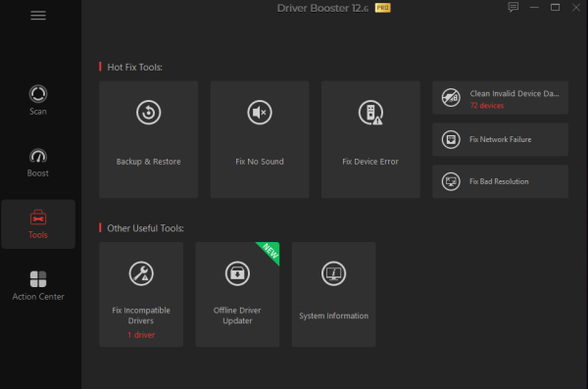The width and height of the screenshot is (588, 389).
Task: Open Fix Incompatible Drivers label
Action: click(x=141, y=316)
